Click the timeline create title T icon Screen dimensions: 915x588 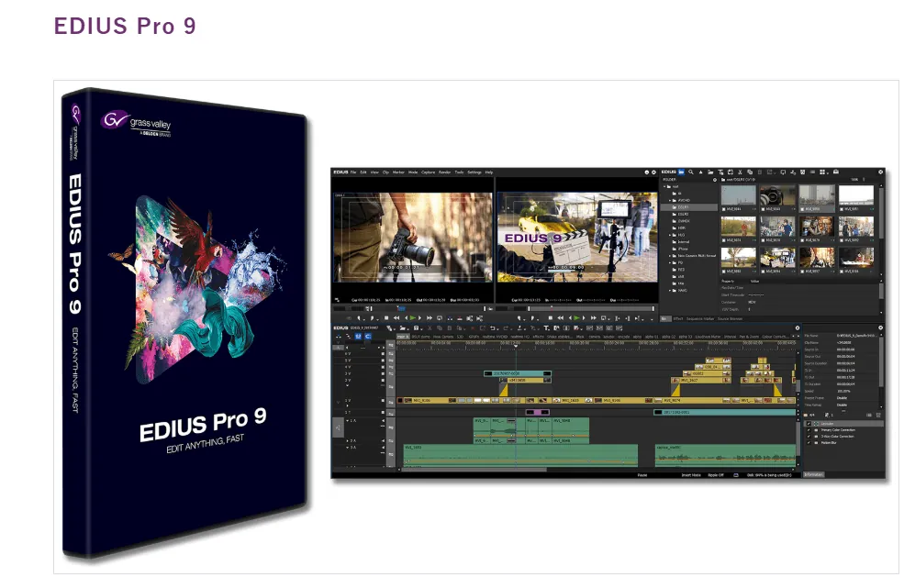click(x=546, y=327)
